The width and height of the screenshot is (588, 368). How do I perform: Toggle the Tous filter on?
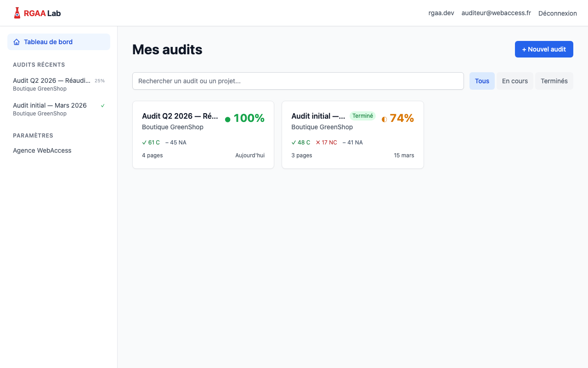(x=482, y=80)
